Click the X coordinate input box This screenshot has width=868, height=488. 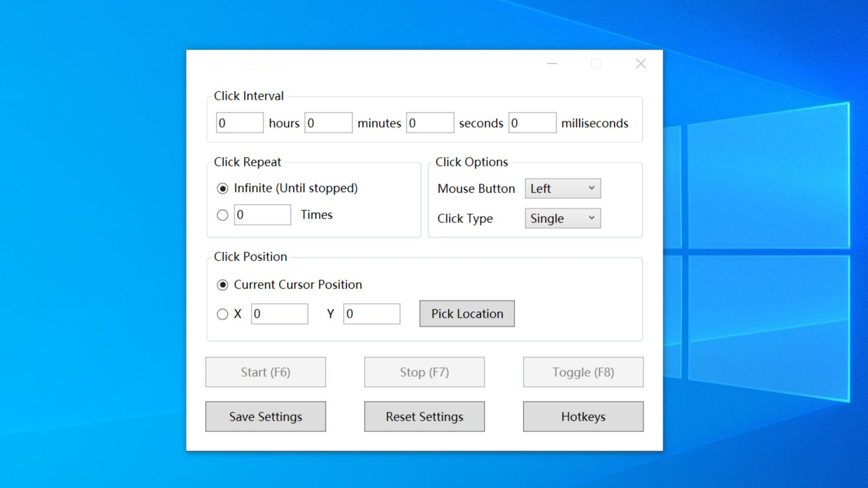280,314
